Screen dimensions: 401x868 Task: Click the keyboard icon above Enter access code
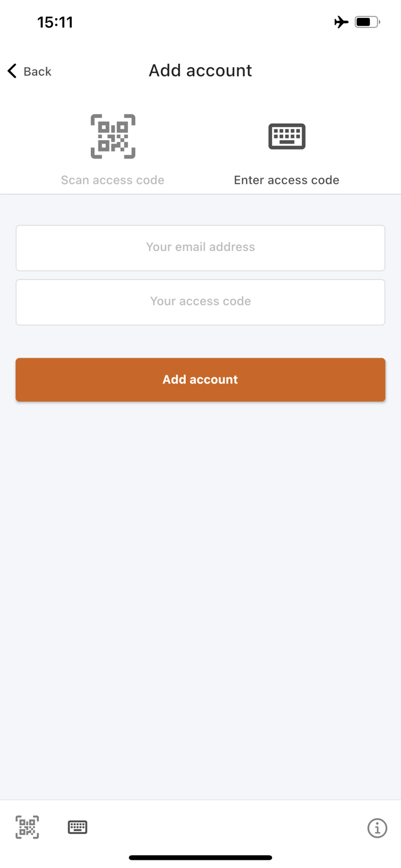click(286, 137)
